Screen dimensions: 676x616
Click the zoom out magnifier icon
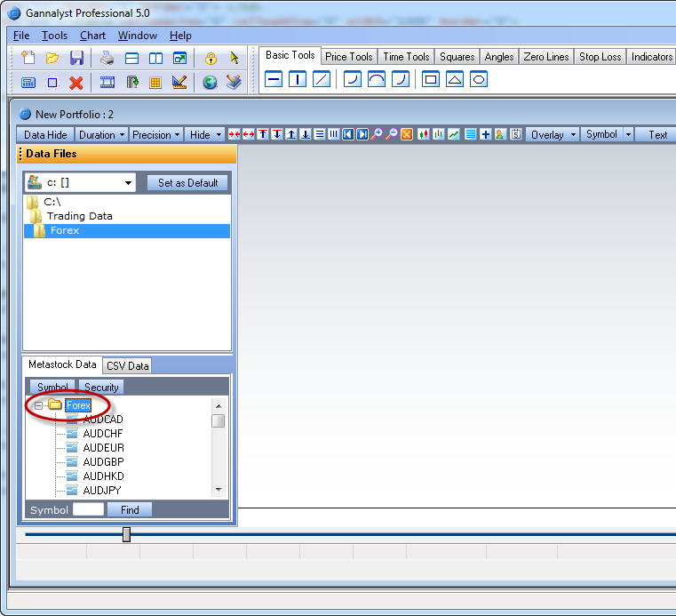[x=392, y=134]
